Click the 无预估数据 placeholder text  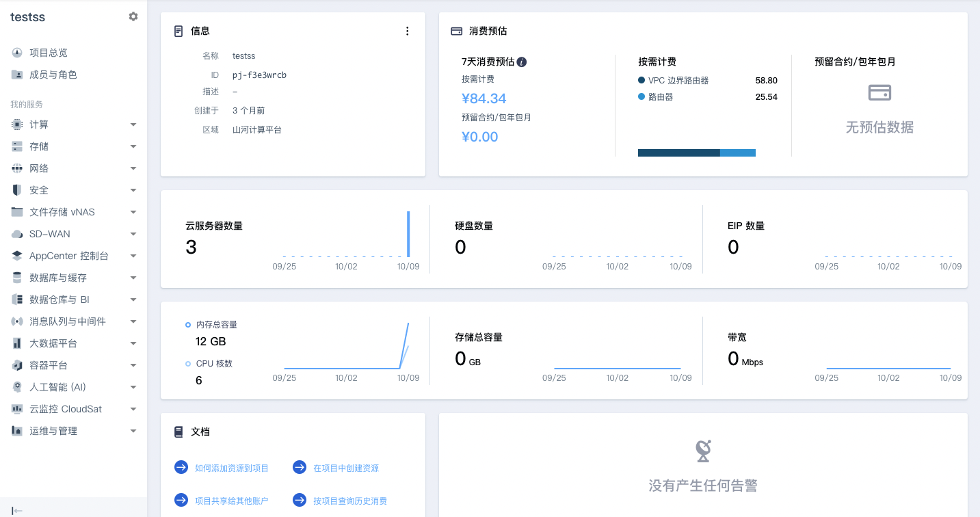click(879, 127)
